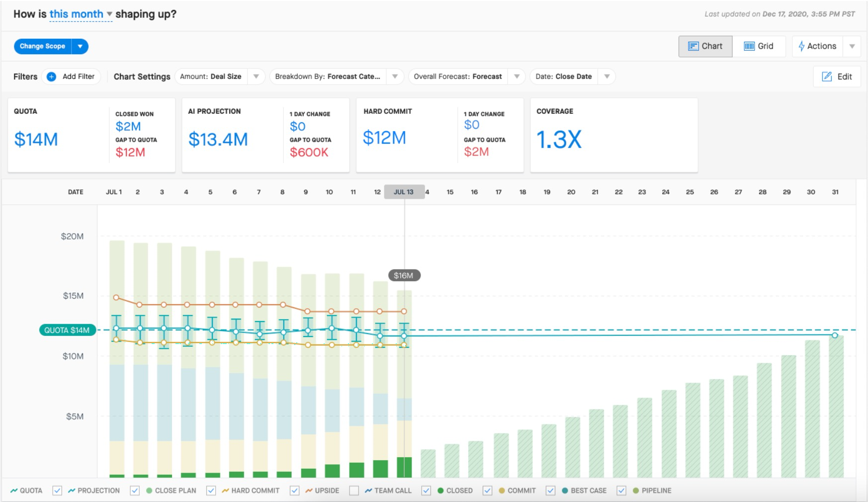This screenshot has width=868, height=502.
Task: Click the lightning bolt Actions icon
Action: click(801, 46)
